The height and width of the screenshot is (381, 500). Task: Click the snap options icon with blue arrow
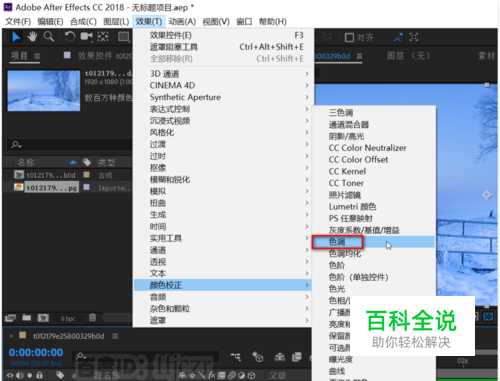coord(398,37)
